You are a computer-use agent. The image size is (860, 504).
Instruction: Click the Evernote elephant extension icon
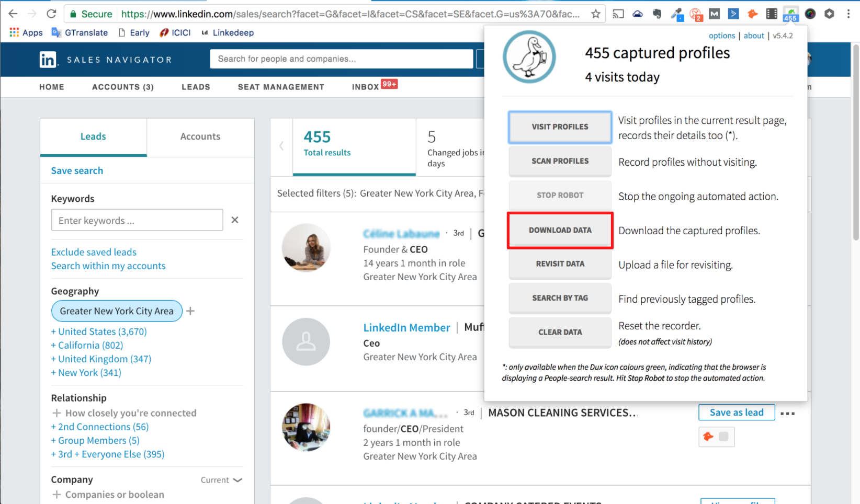click(657, 14)
